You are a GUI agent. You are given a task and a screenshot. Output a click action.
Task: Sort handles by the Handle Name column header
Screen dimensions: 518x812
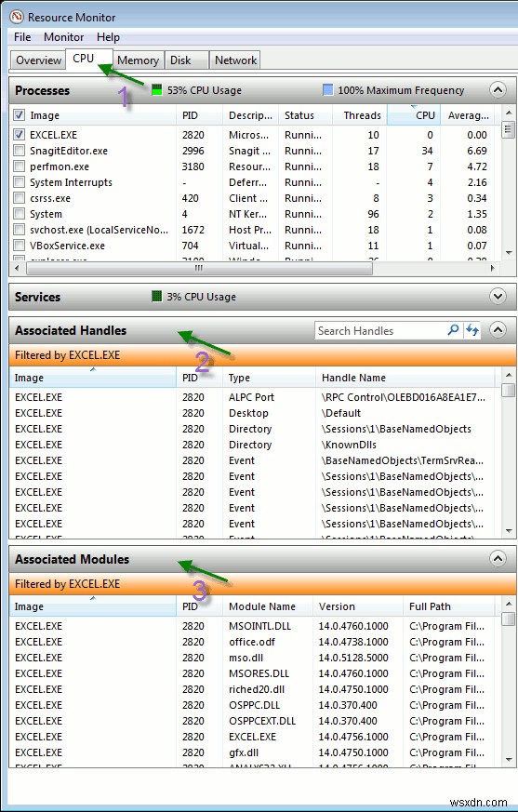pos(405,378)
